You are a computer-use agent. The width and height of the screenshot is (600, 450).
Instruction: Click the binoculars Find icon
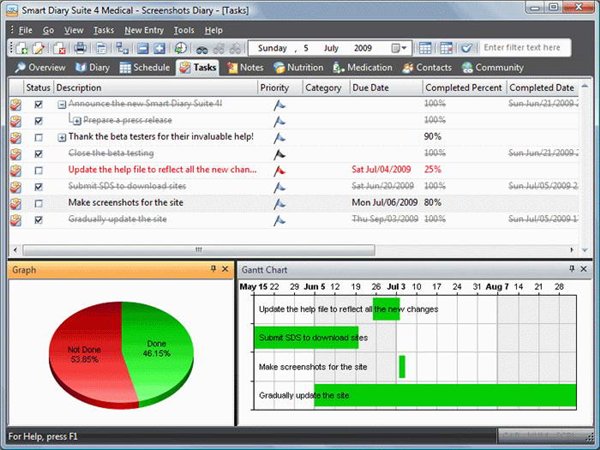pos(202,49)
